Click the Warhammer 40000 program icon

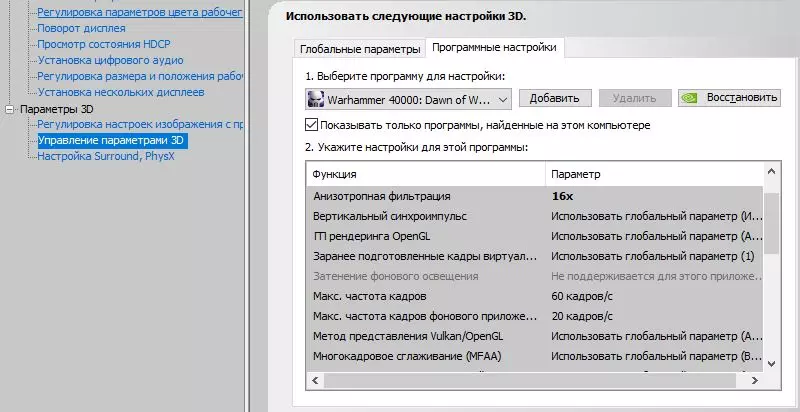click(x=316, y=99)
